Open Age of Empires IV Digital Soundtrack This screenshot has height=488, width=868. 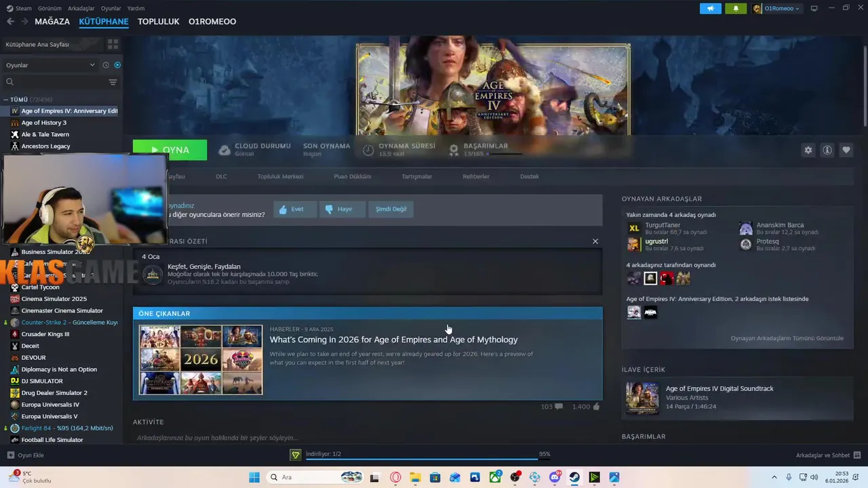click(719, 388)
